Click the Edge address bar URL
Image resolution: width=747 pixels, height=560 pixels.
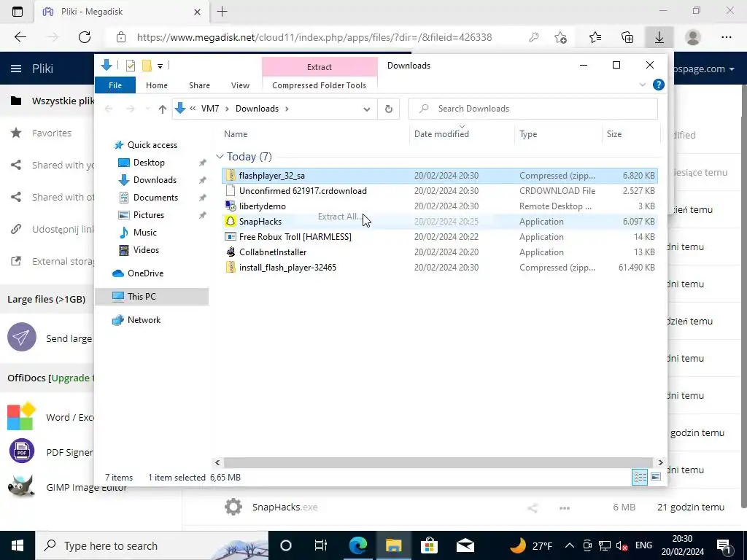pos(314,37)
